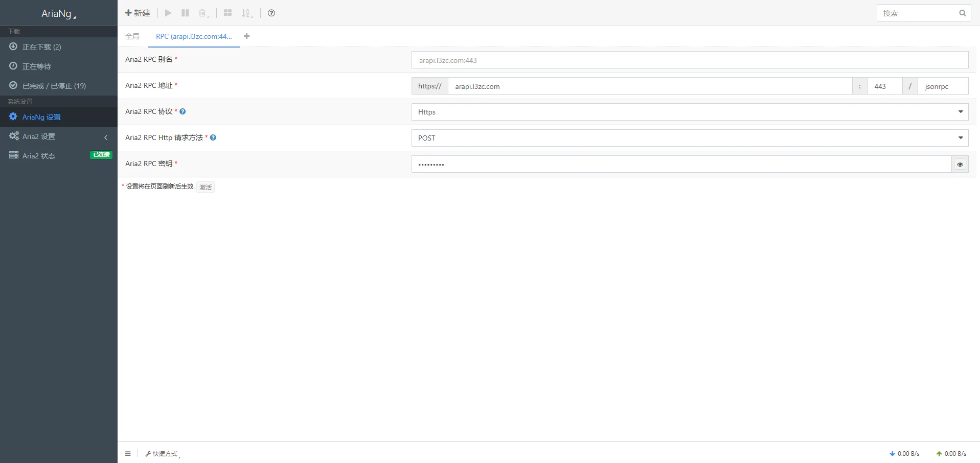Click the trash delete icon in toolbar
980x463 pixels.
click(203, 13)
